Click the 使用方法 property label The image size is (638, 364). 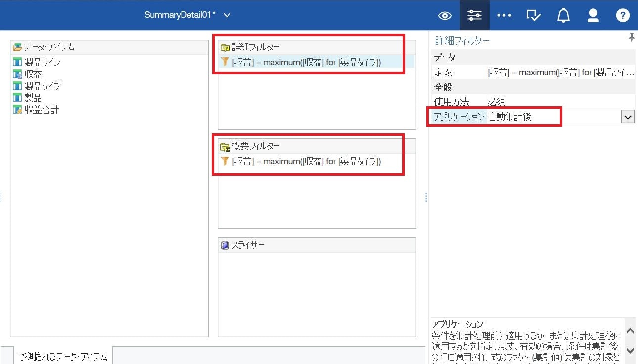pos(452,102)
